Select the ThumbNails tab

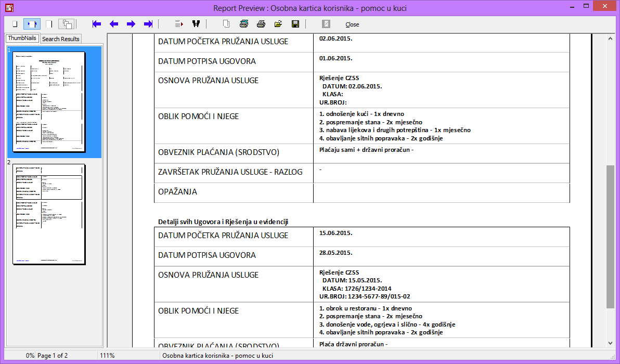(22, 38)
